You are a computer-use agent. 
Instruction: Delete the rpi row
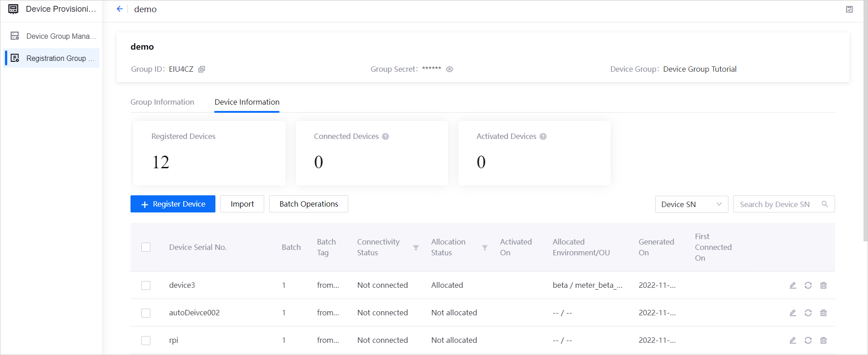(823, 341)
